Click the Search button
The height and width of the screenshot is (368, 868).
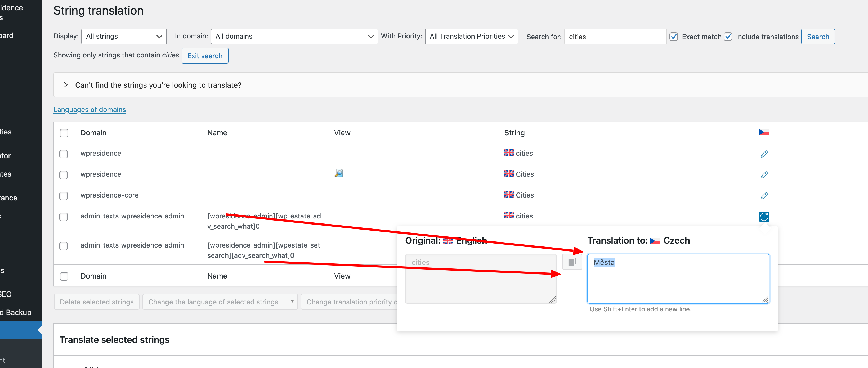817,36
